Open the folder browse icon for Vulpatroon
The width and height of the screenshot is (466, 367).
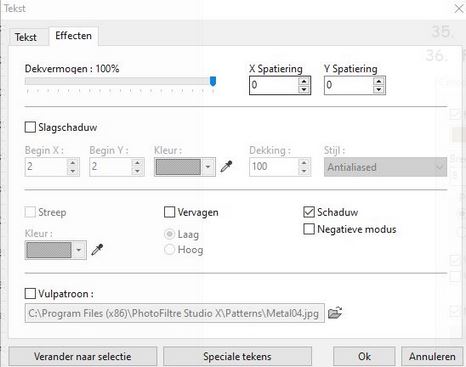click(335, 313)
